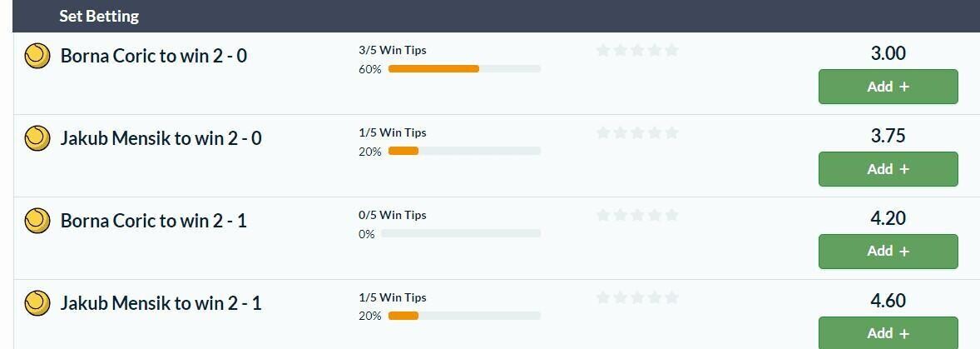980x349 pixels.
Task: Collapse the Set Betting header
Action: coord(497,17)
